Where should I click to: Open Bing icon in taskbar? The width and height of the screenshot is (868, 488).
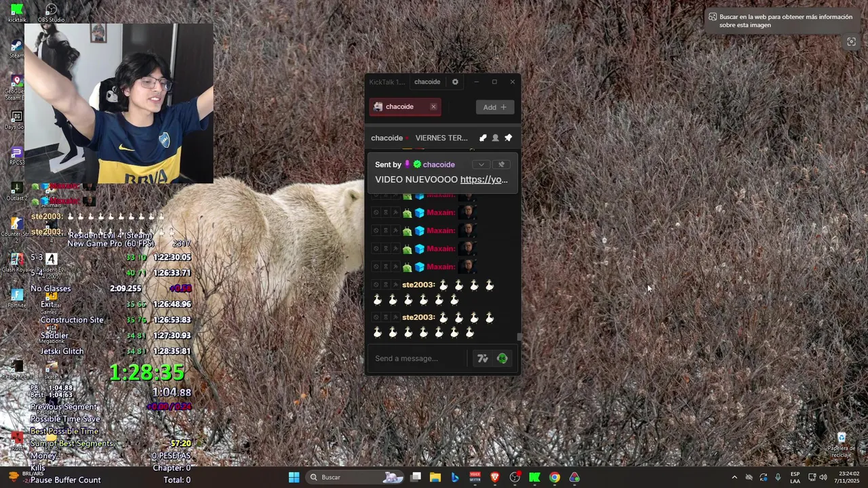tap(455, 477)
